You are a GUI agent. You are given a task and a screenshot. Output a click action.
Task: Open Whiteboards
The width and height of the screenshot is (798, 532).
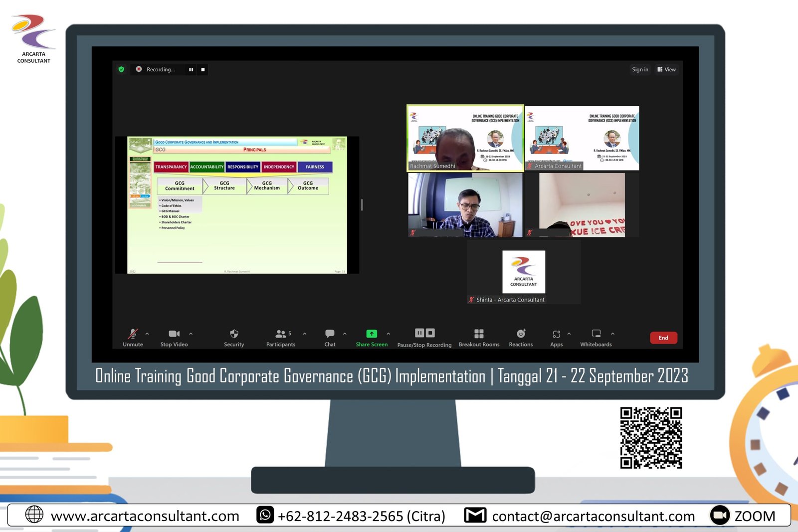pyautogui.click(x=596, y=334)
